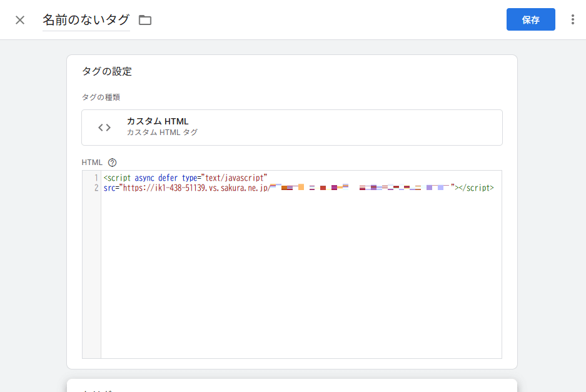Click line number 1 in the editor gutter
The height and width of the screenshot is (392, 586).
tap(96, 178)
